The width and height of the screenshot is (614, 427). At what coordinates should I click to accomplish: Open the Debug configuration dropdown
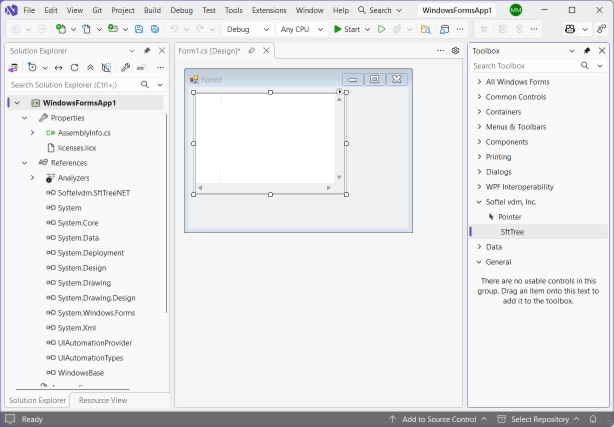(x=248, y=29)
